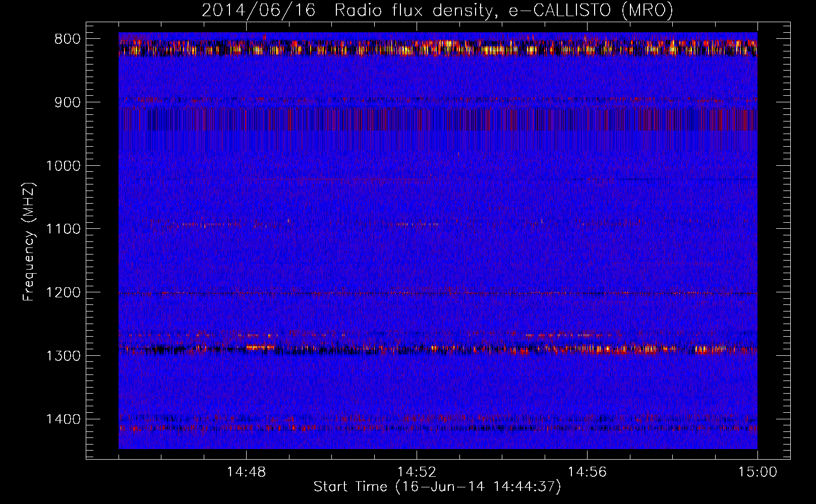Click the 900 frequency tick label
The height and width of the screenshot is (504, 816).
pyautogui.click(x=68, y=102)
